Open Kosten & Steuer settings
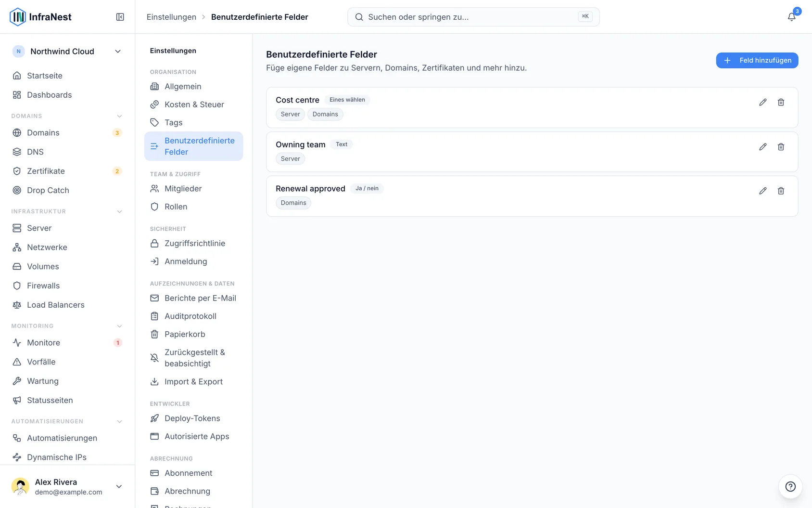 coord(193,104)
